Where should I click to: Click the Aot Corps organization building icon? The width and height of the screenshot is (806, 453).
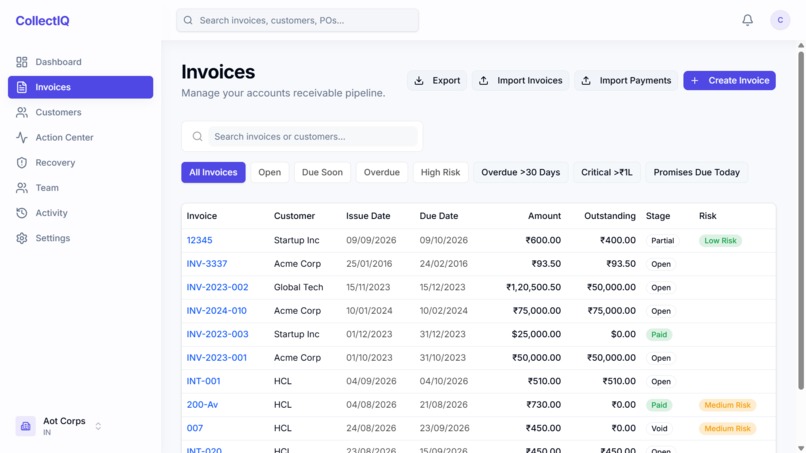[x=25, y=426]
